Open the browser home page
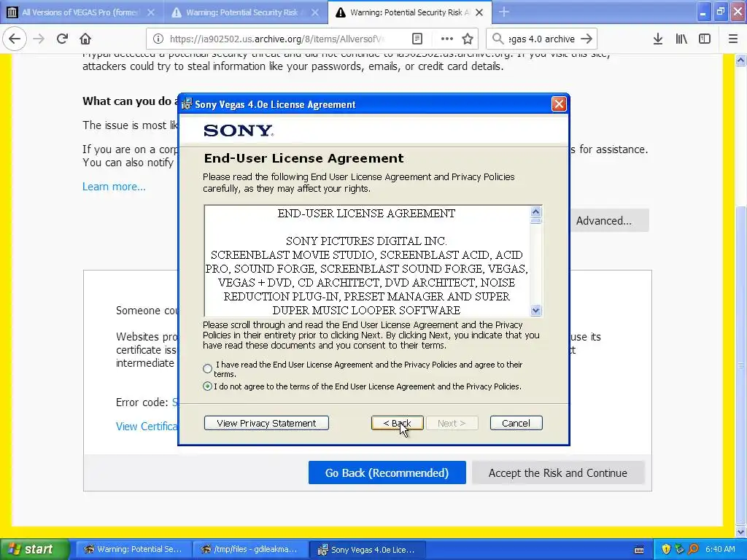Image resolution: width=747 pixels, height=560 pixels. coord(85,39)
